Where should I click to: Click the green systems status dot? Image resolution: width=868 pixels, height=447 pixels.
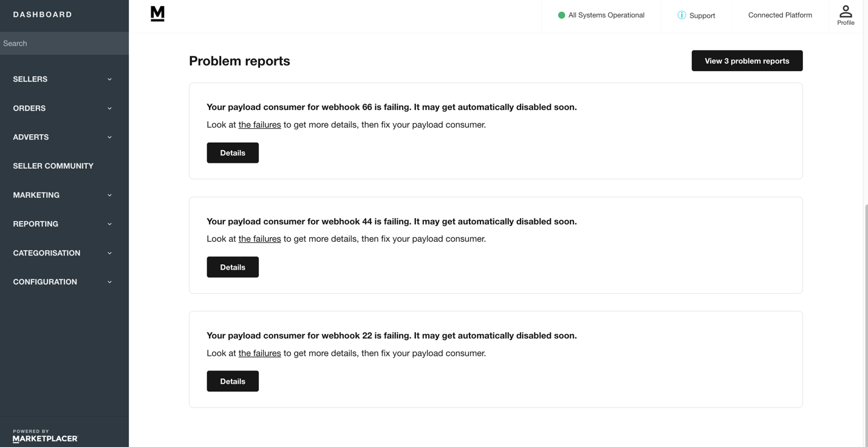click(x=561, y=15)
